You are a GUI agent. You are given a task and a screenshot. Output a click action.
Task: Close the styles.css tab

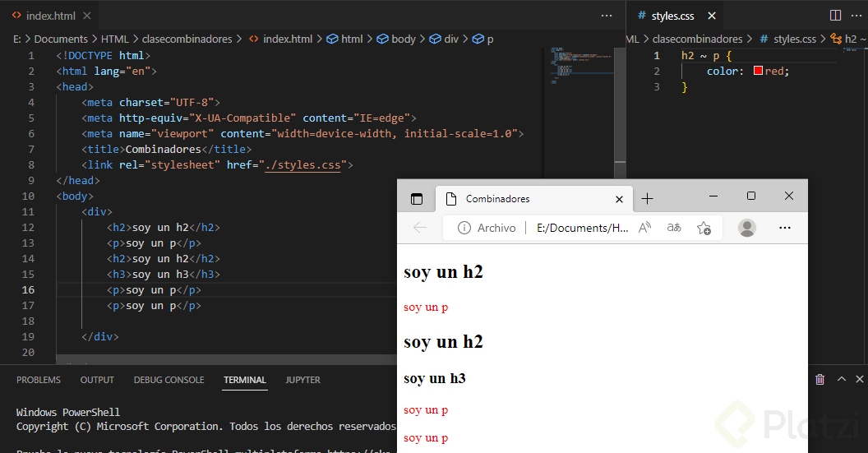(x=712, y=16)
